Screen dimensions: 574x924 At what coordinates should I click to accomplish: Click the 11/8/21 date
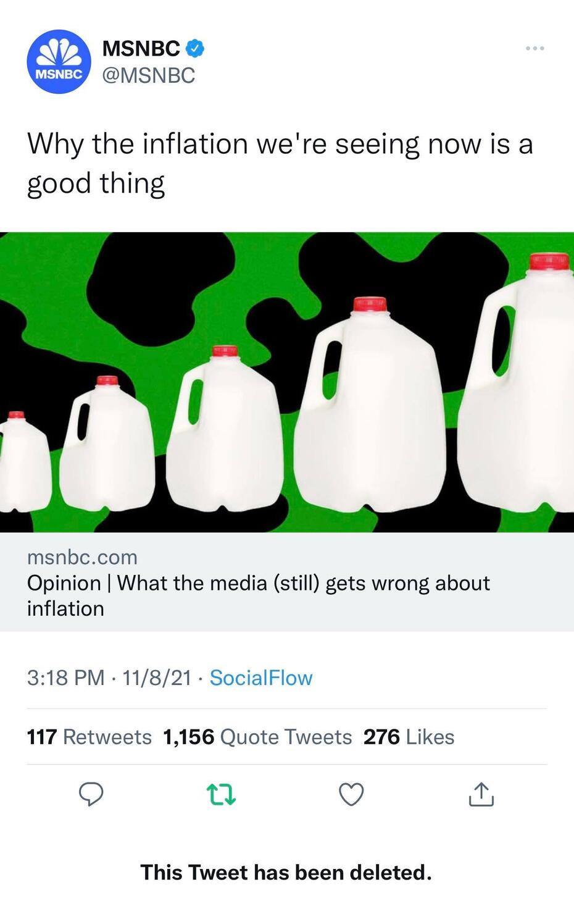(157, 678)
